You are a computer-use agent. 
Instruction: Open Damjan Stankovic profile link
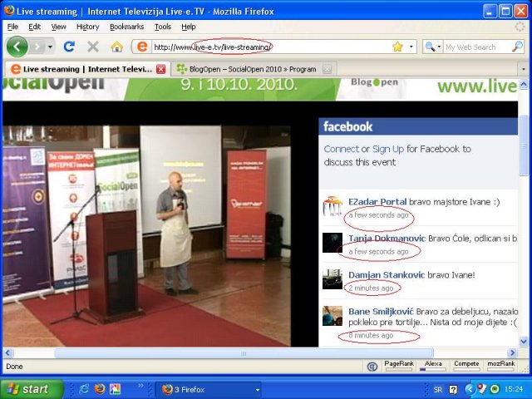tap(387, 275)
